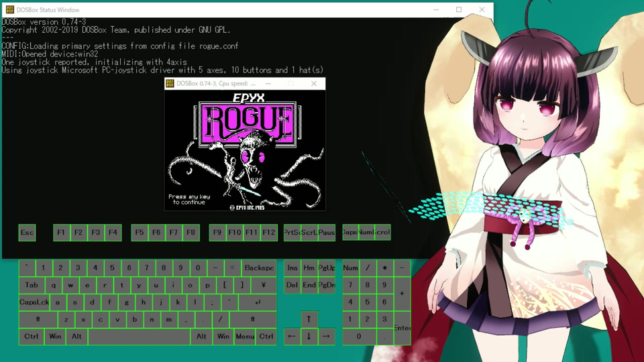Click the F8 key on virtual keyboard
The image size is (644, 362).
tap(191, 233)
